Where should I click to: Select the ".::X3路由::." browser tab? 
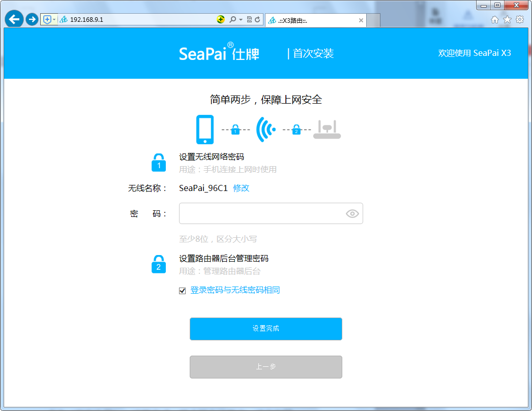click(315, 20)
